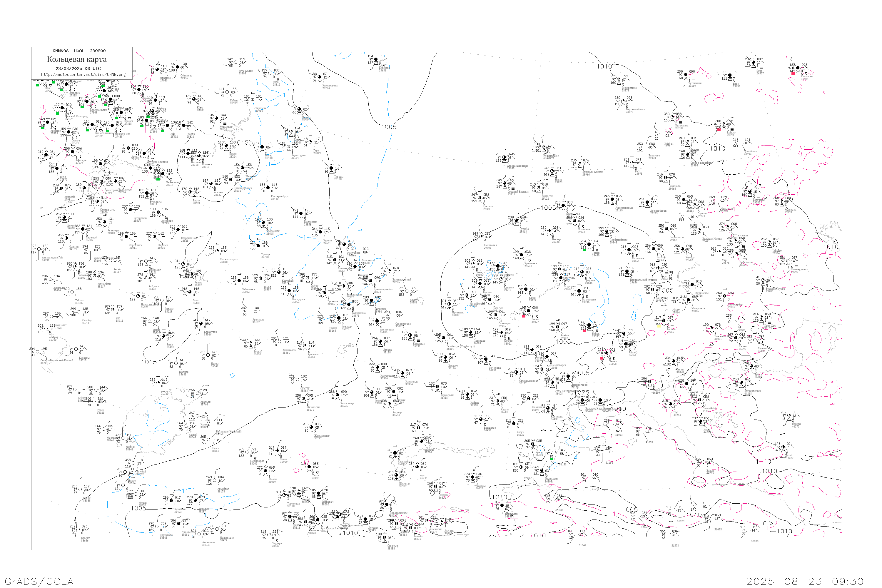882x588 pixels.
Task: Click the Пермь station circle symbol
Action: point(226,146)
